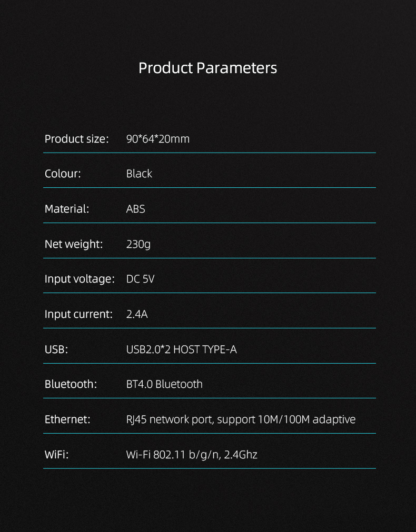
Task: Select the Bluetooth label
Action: [x=71, y=385]
